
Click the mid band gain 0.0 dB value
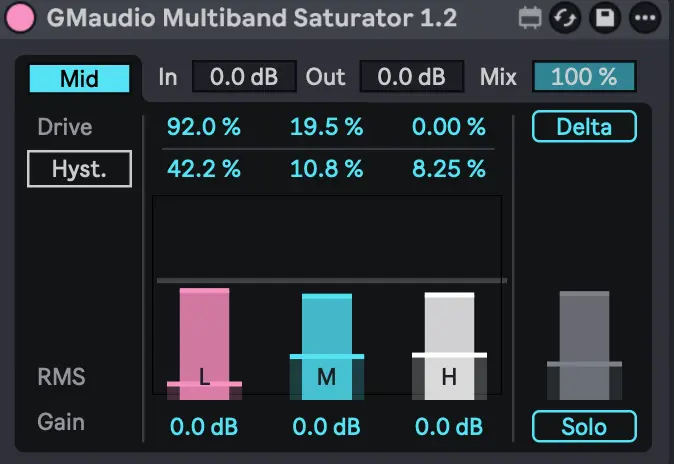point(326,427)
